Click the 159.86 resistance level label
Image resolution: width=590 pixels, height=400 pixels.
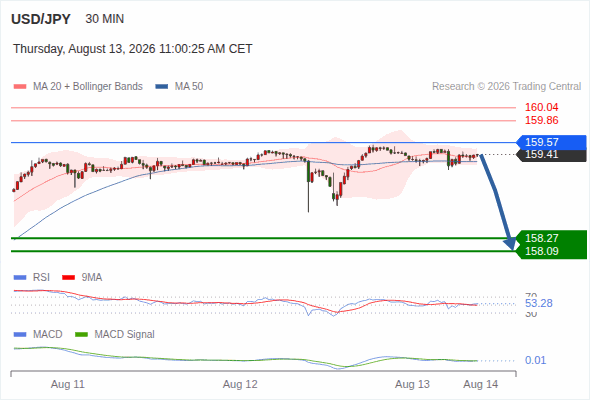pyautogui.click(x=541, y=120)
